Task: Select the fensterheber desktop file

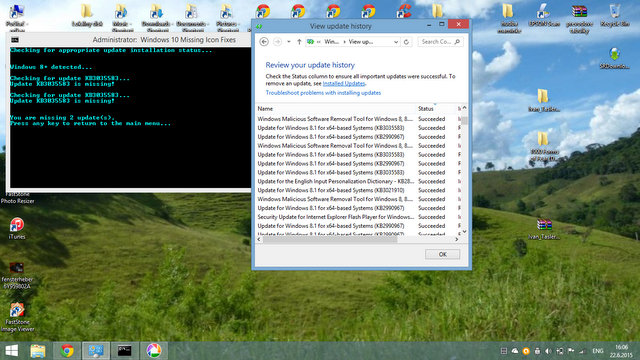Action: tap(17, 276)
